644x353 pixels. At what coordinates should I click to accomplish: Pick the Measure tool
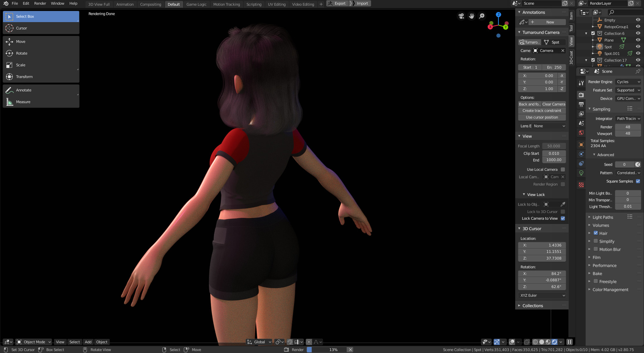click(41, 102)
